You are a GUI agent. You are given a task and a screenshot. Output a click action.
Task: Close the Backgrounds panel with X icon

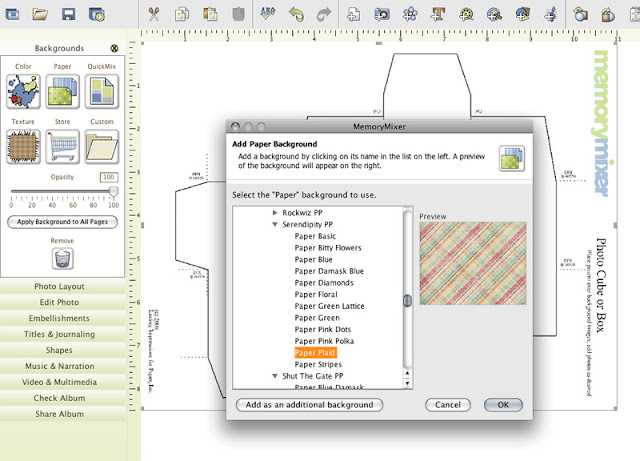tap(114, 48)
